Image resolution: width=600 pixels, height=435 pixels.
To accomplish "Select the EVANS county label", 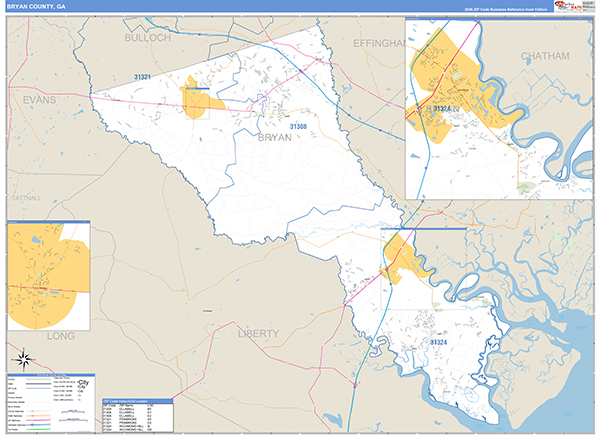I will (x=39, y=100).
